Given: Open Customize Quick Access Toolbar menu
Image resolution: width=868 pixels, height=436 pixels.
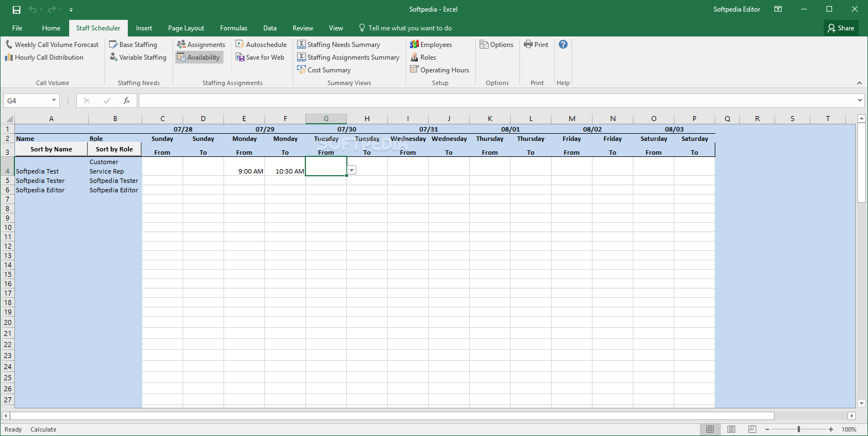Looking at the screenshot, I should click(71, 10).
